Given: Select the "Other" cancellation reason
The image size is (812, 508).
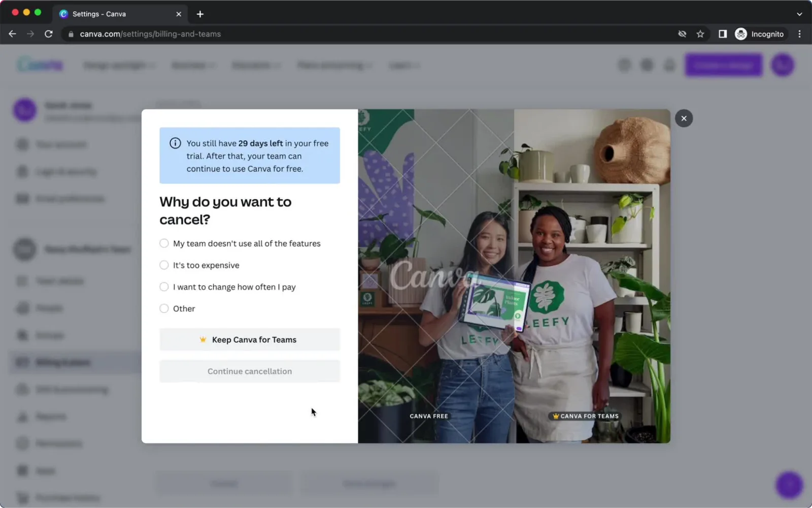Looking at the screenshot, I should [x=177, y=308].
